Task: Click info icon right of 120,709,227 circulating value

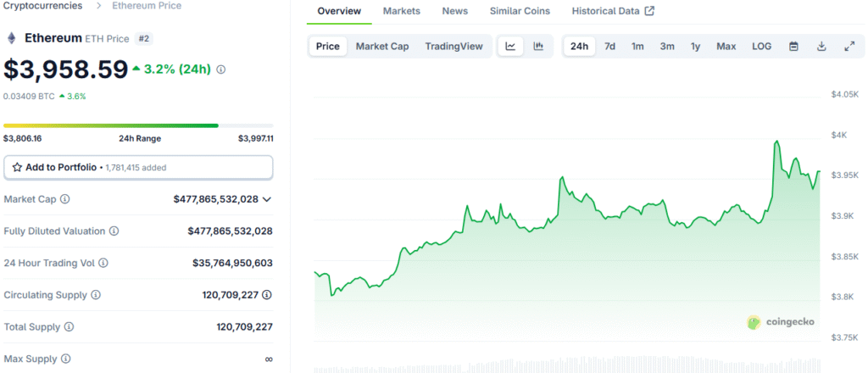Action: pos(267,295)
